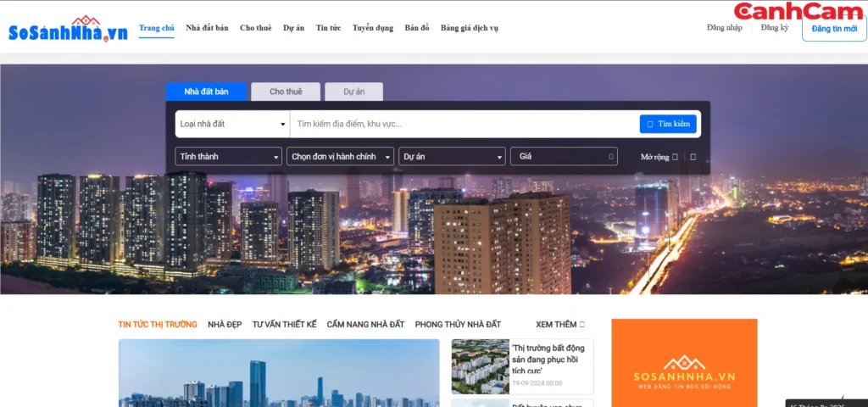The height and width of the screenshot is (407, 868).
Task: Select the Nhà đất bán search tab
Action: click(x=206, y=92)
